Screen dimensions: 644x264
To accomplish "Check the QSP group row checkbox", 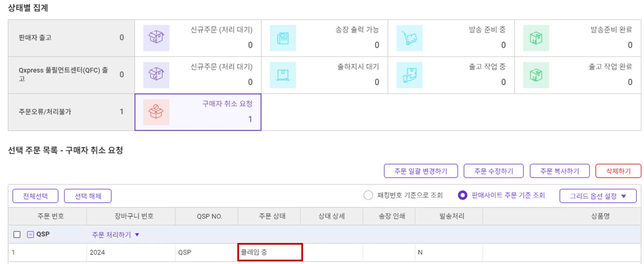I will pos(17,235).
